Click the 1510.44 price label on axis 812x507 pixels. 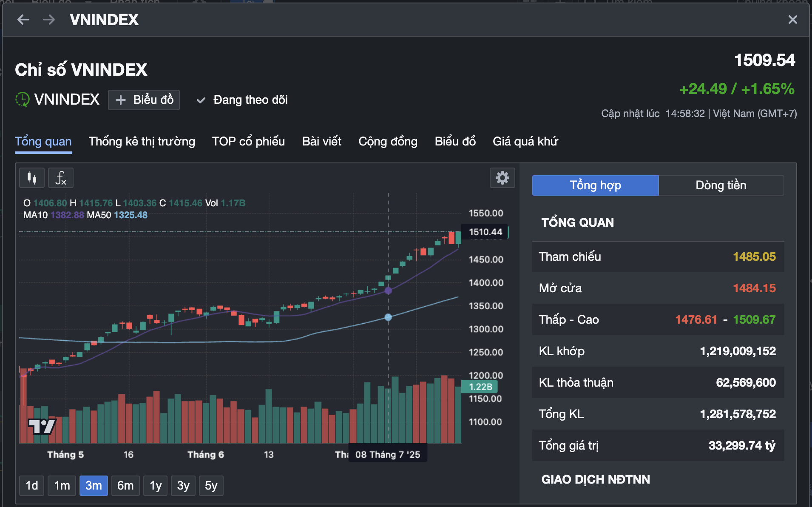pos(485,232)
